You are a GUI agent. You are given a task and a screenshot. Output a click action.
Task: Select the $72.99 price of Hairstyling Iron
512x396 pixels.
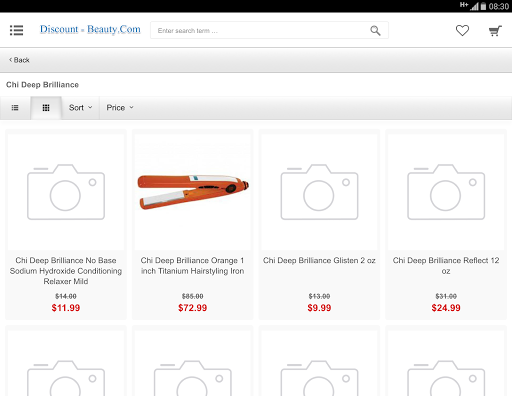coord(193,308)
